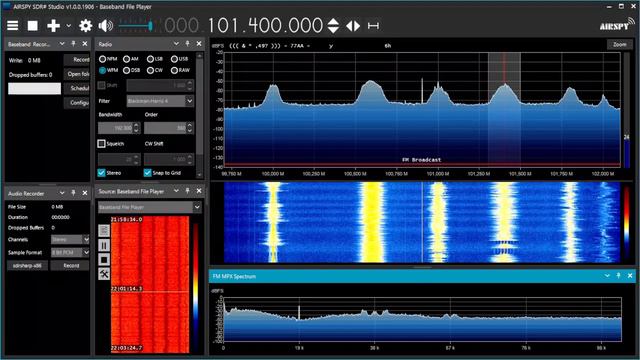Click the sticky tuning bar icon
The width and height of the screenshot is (640, 360).
pos(373,26)
